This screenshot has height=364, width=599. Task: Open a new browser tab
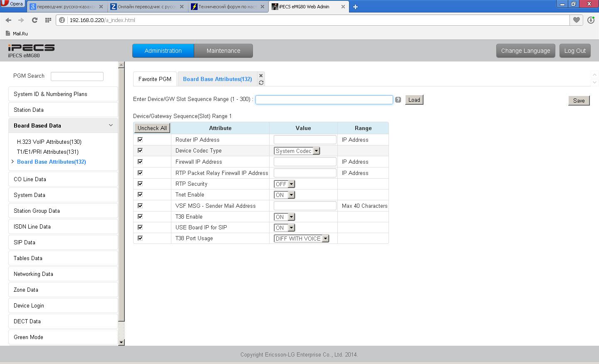(355, 7)
